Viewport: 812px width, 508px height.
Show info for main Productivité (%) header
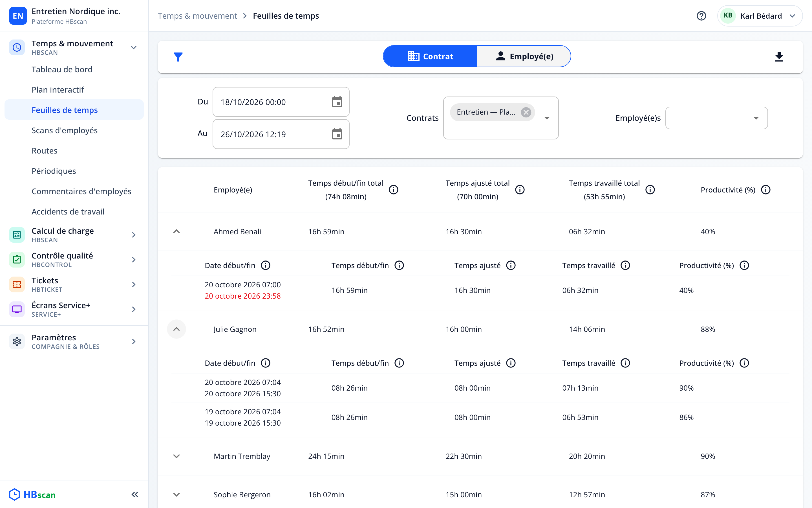[x=766, y=190]
